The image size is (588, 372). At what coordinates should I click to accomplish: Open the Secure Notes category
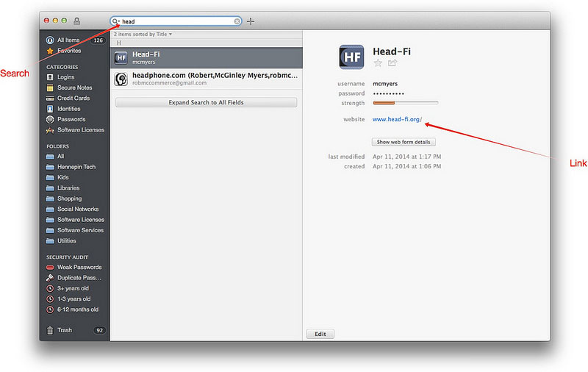(74, 87)
